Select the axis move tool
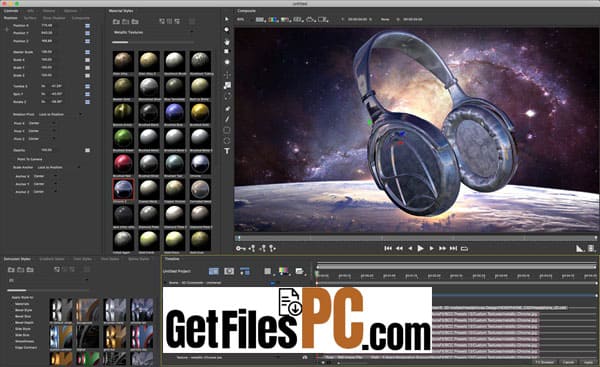The height and width of the screenshot is (367, 600). pos(227,75)
